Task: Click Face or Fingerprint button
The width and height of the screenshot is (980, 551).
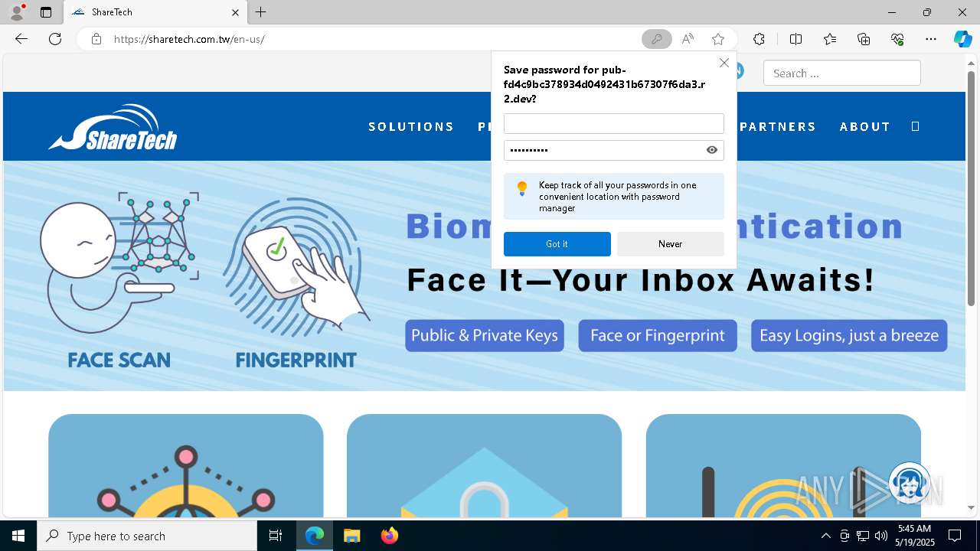Action: pyautogui.click(x=658, y=335)
